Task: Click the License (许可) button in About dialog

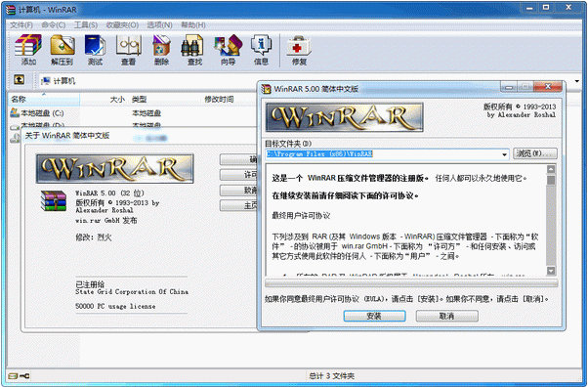Action: pos(238,175)
